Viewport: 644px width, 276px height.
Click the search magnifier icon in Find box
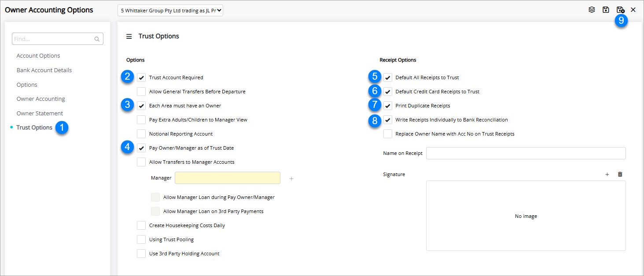pos(97,39)
